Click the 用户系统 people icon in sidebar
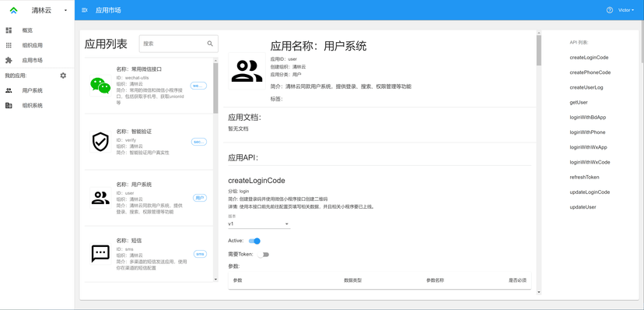Screen dimensions: 644x310 pyautogui.click(x=9, y=90)
